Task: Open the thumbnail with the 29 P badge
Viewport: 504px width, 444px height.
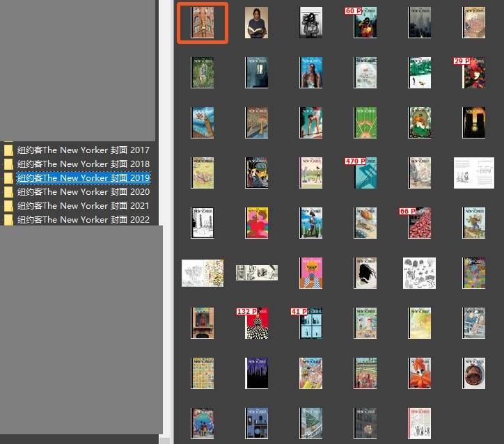Action: tap(474, 72)
